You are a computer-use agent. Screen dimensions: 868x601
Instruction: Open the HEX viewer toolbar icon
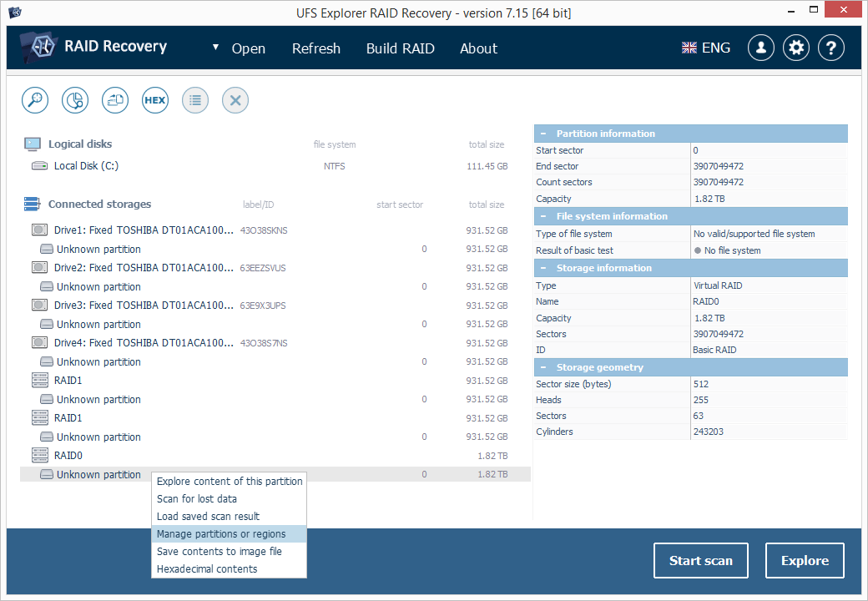[155, 100]
